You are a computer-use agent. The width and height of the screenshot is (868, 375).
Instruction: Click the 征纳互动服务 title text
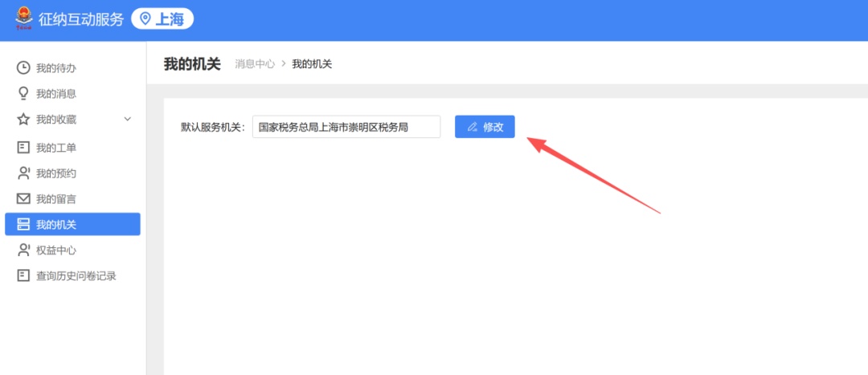coord(81,19)
